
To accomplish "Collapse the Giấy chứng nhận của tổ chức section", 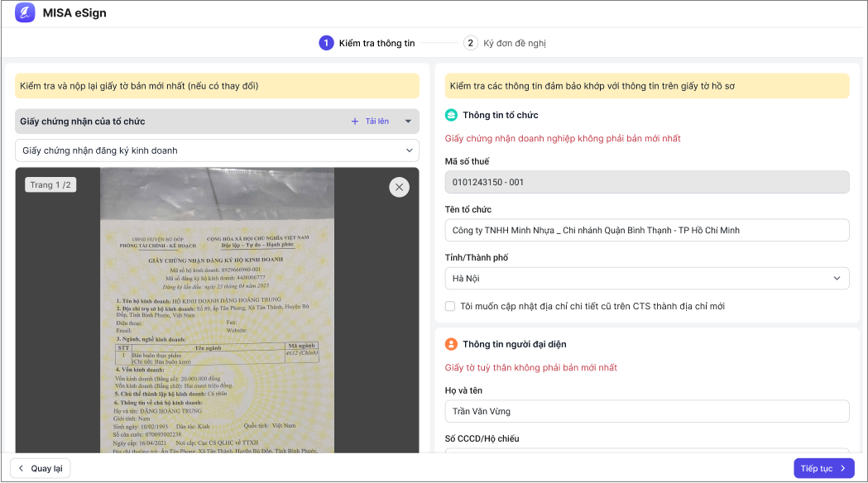I will click(408, 122).
